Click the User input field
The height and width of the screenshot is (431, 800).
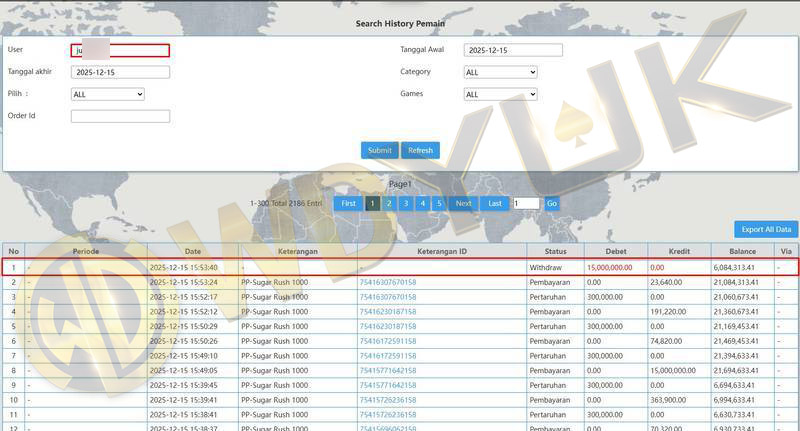tap(120, 50)
